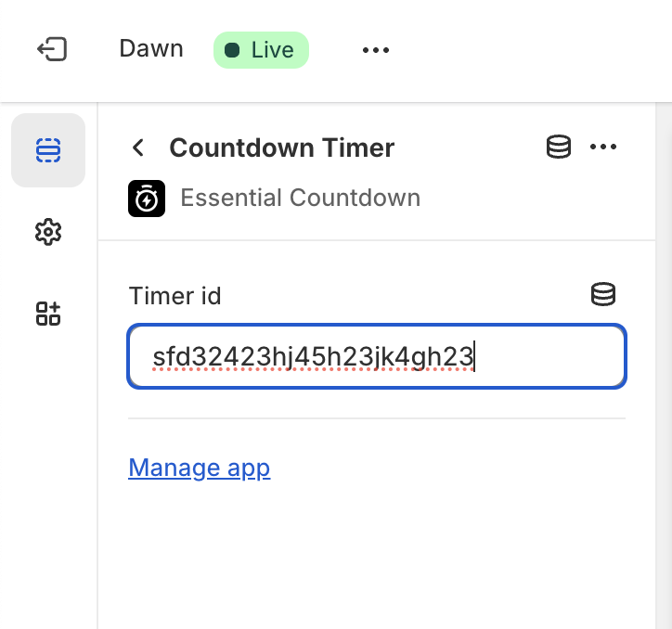
Task: Connect dynamic source for Timer id
Action: (x=603, y=294)
